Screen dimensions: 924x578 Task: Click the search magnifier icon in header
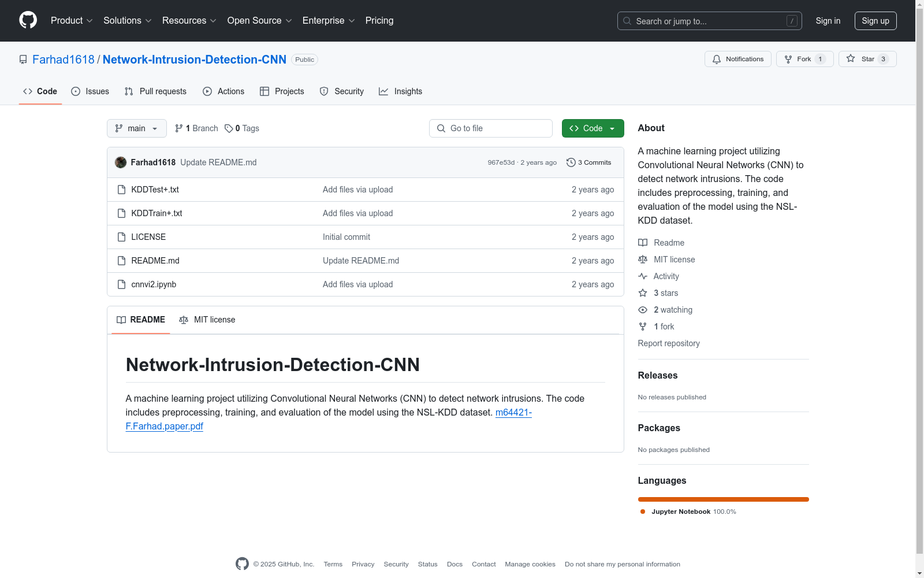point(627,21)
